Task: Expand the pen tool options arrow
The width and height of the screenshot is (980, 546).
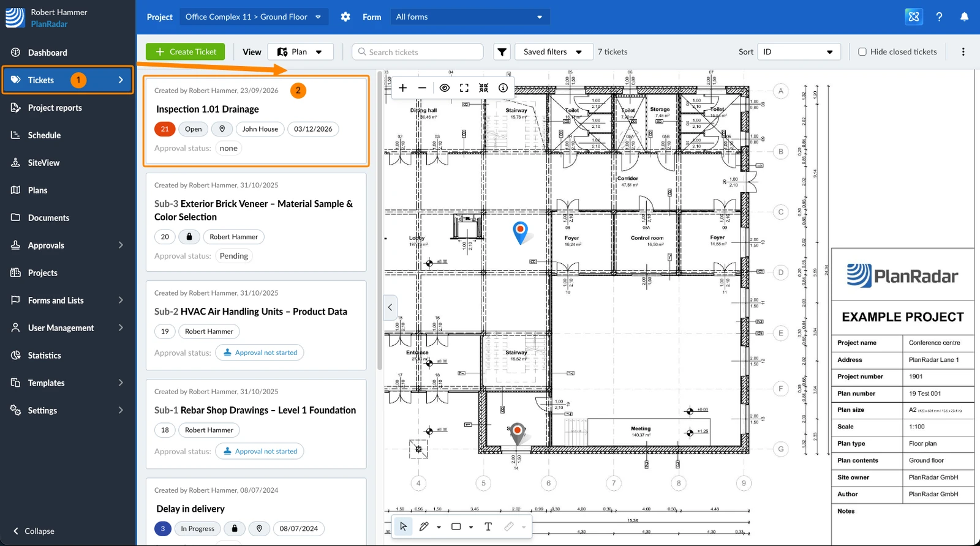Action: tap(439, 527)
